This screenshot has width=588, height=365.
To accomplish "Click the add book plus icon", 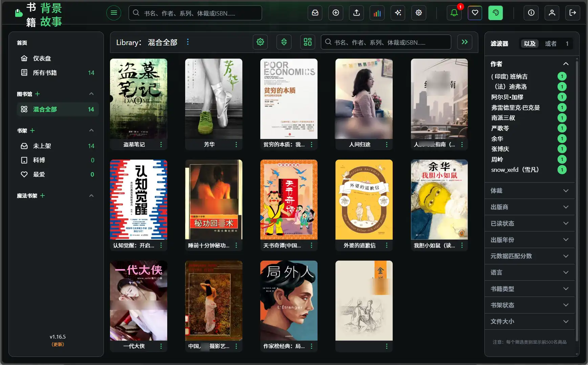I will (x=336, y=13).
